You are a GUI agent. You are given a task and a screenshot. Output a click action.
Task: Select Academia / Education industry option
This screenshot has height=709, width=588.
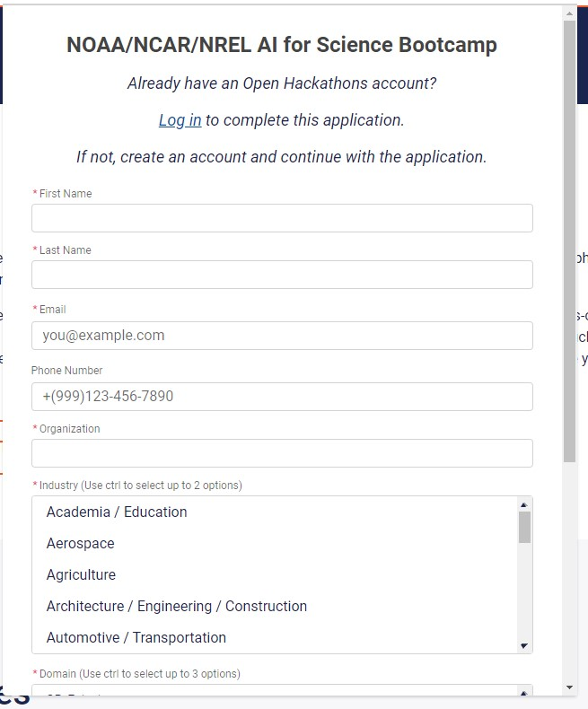[x=117, y=512]
